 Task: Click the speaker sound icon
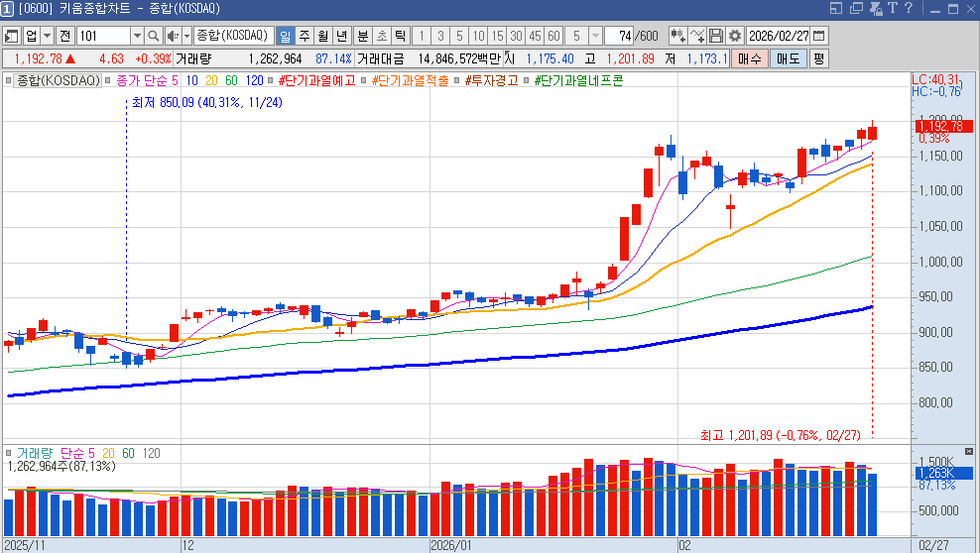tap(171, 36)
